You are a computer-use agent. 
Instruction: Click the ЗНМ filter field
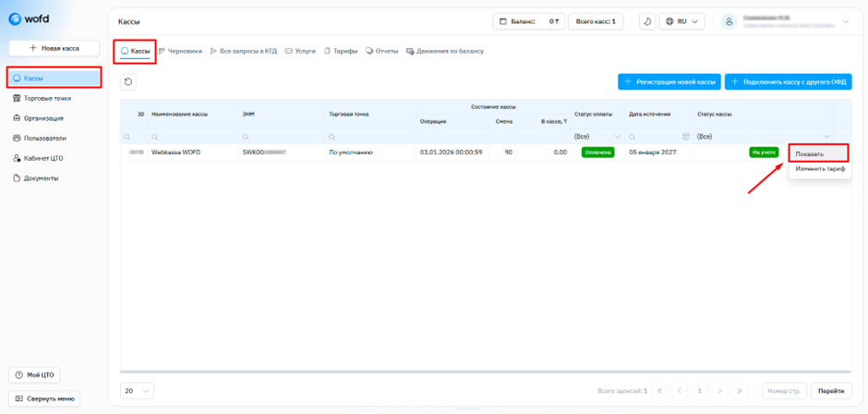[282, 137]
